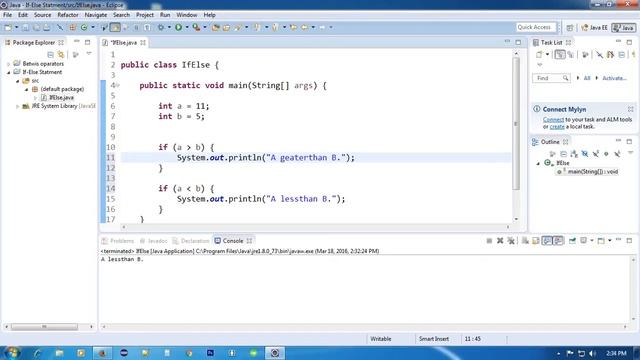Click the editor's right scroll arrow
This screenshot has width=640, height=360.
click(508, 227)
